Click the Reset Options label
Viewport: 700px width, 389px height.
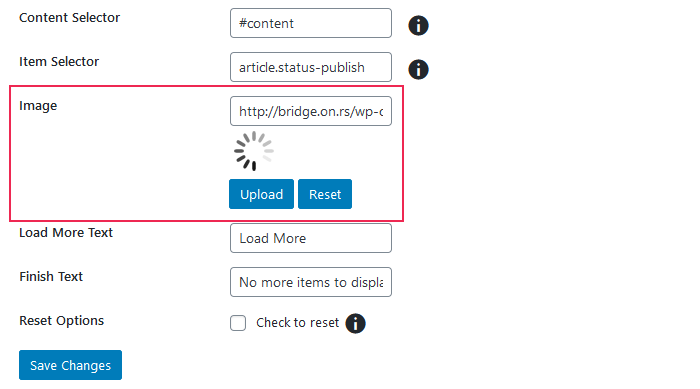62,321
